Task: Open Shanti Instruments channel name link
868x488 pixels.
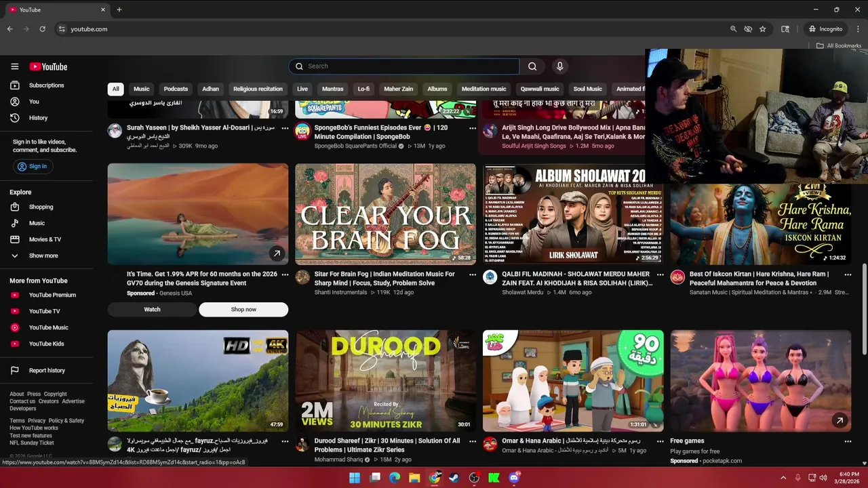Action: pyautogui.click(x=340, y=292)
